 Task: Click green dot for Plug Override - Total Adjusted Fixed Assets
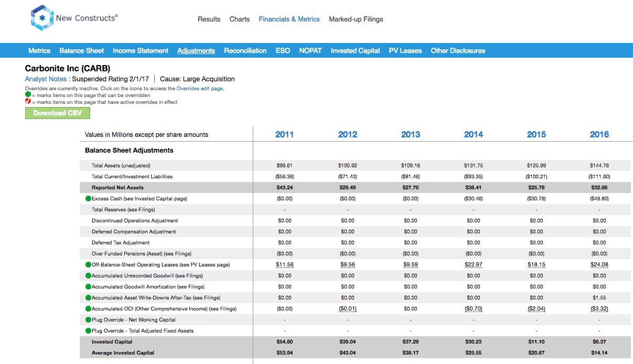pos(88,331)
